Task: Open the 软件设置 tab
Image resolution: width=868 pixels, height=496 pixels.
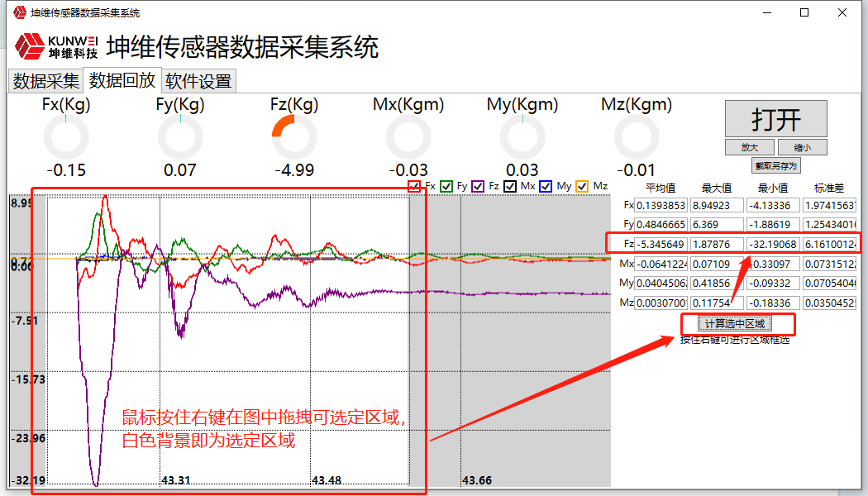Action: click(x=198, y=81)
